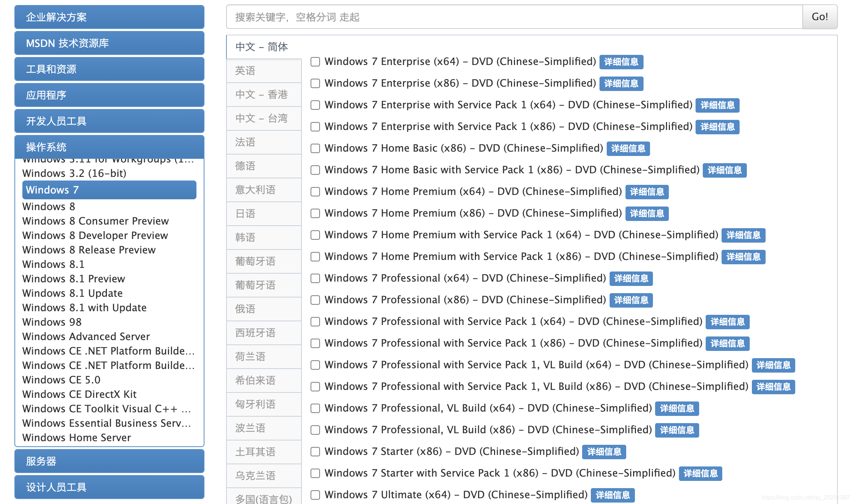Expand the 服务器 category
Viewport: 853px width, 504px height.
point(109,461)
